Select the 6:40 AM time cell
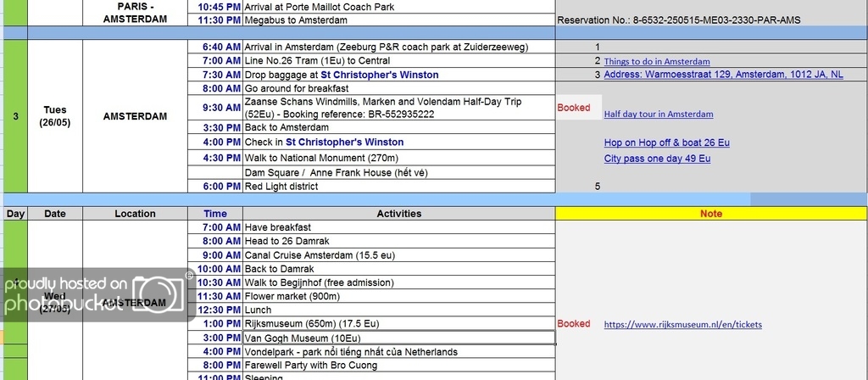The width and height of the screenshot is (868, 380). (214, 47)
